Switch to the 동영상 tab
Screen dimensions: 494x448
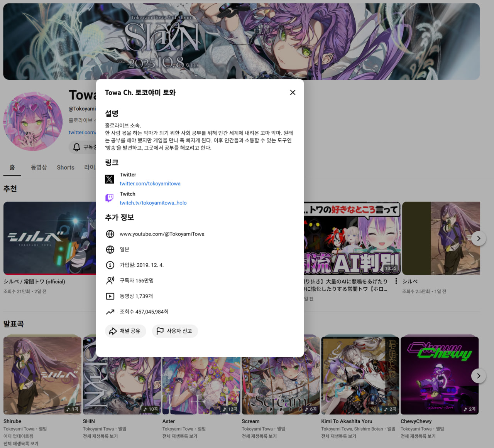tap(39, 167)
